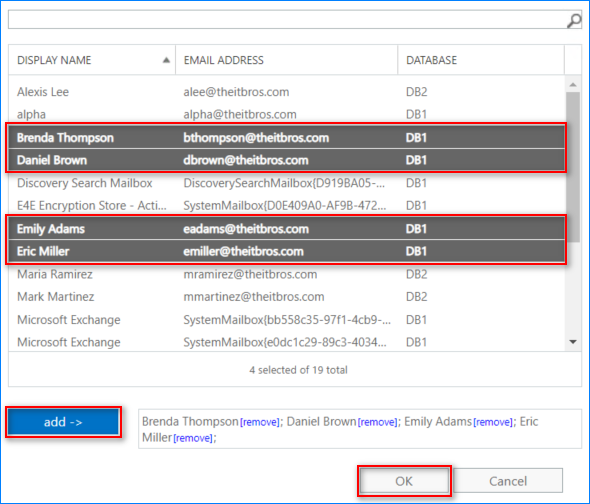
Task: Sort by EMAIL ADDRESS column header
Action: coord(286,60)
